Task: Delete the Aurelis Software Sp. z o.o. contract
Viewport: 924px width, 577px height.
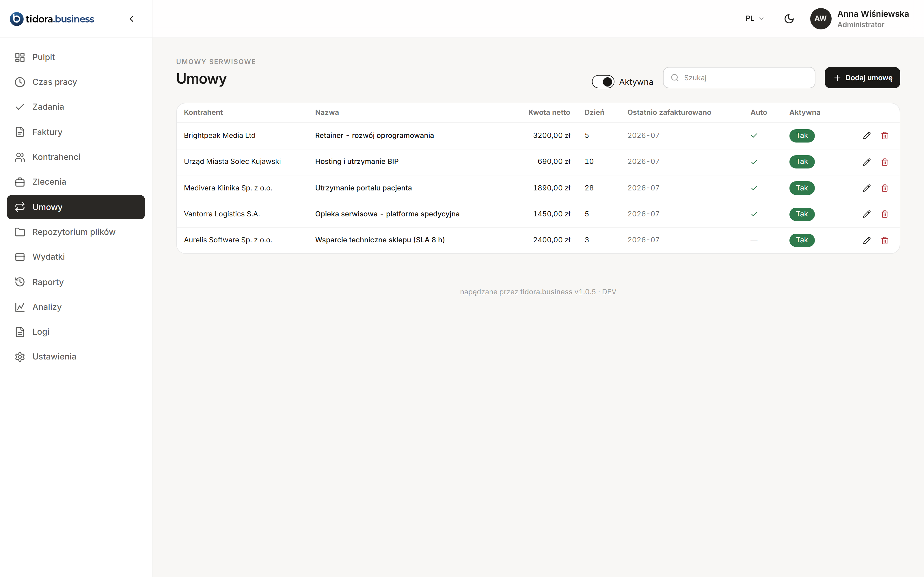Action: [x=885, y=240]
